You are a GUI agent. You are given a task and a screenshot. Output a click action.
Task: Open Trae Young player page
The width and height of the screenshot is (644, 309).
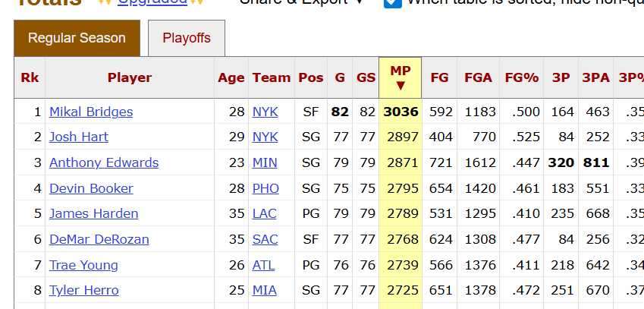[83, 265]
